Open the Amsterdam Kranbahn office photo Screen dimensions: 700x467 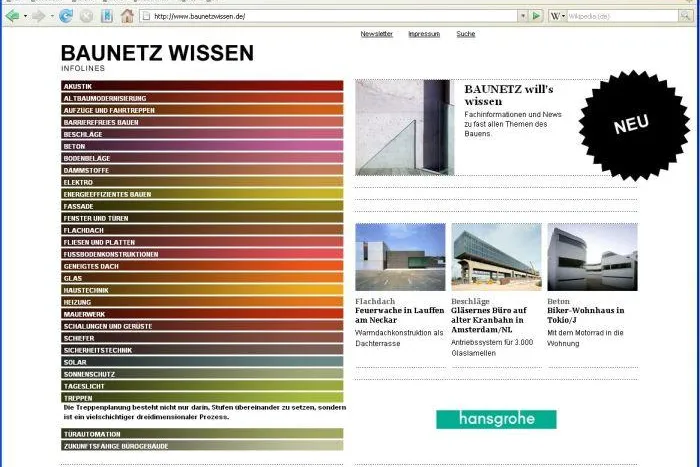coord(496,257)
